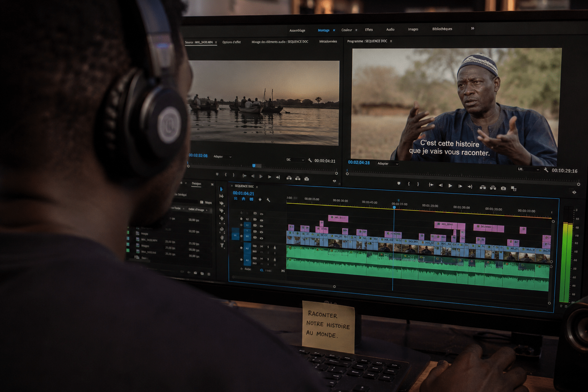Open Options d'effet panel tab
Image resolution: width=588 pixels, height=392 pixels.
232,42
